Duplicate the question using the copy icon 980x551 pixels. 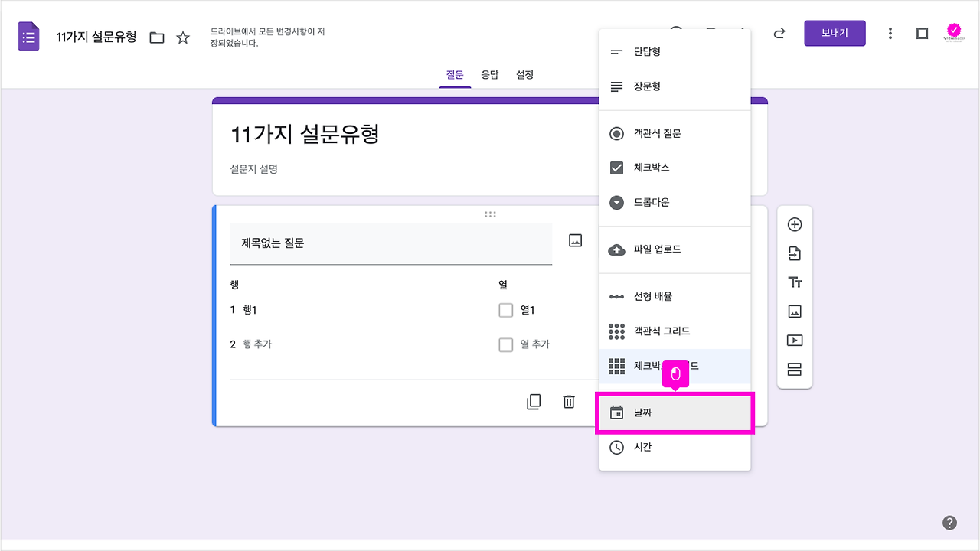click(x=534, y=401)
